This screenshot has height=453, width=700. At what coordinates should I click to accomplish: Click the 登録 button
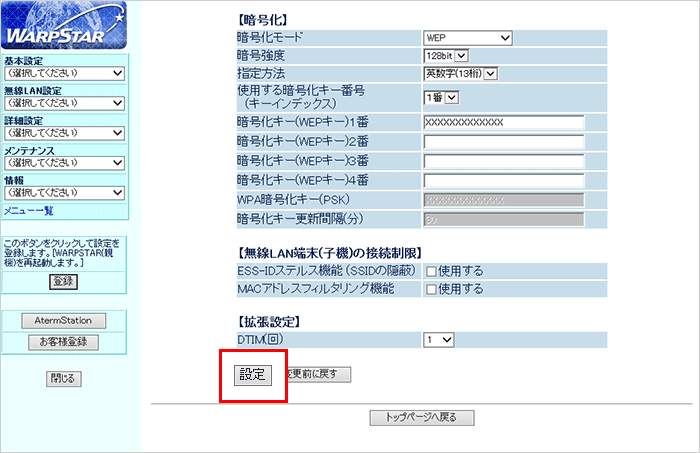click(63, 281)
